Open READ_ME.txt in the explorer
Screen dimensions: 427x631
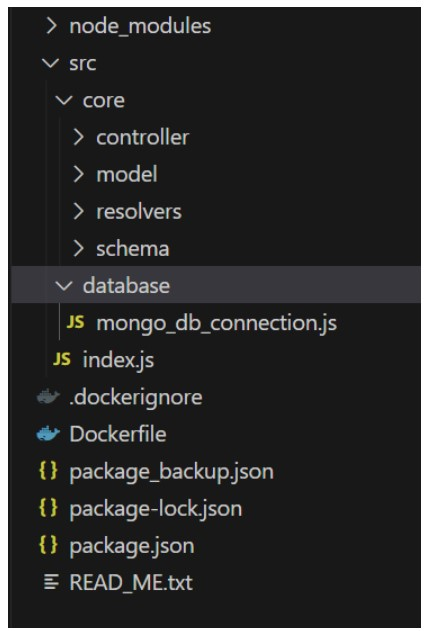point(131,582)
